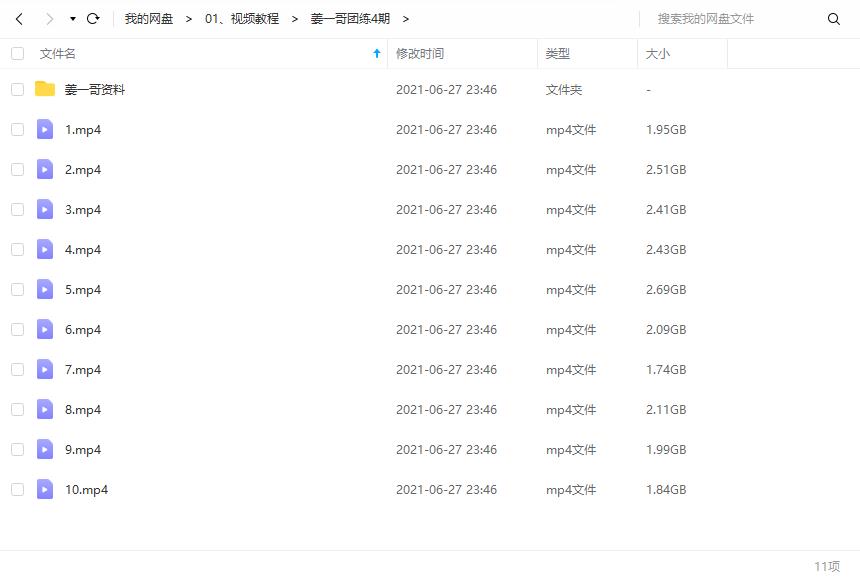Click the video icon of 5.mp4

tap(45, 290)
